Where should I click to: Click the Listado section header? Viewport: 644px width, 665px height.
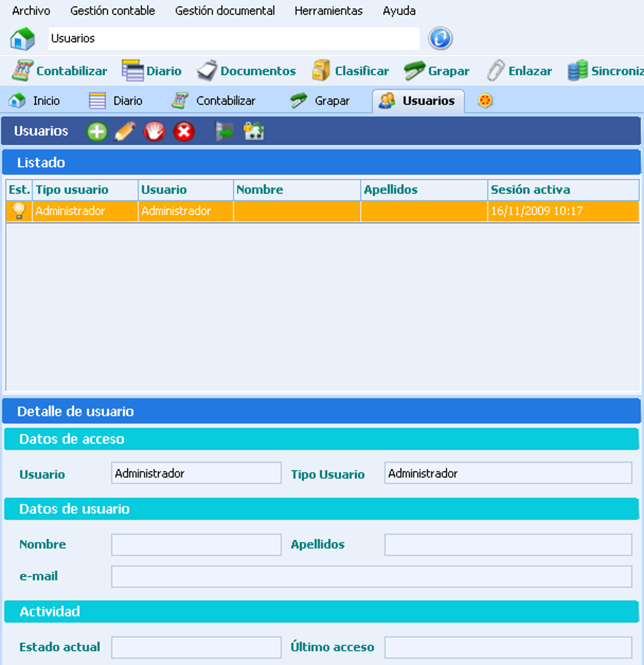pyautogui.click(x=321, y=162)
